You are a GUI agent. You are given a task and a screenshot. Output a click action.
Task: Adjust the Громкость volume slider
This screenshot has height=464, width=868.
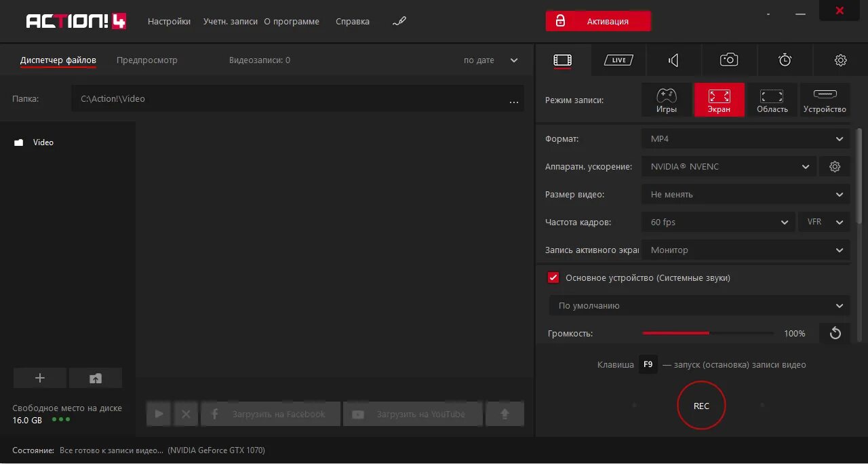coord(708,333)
